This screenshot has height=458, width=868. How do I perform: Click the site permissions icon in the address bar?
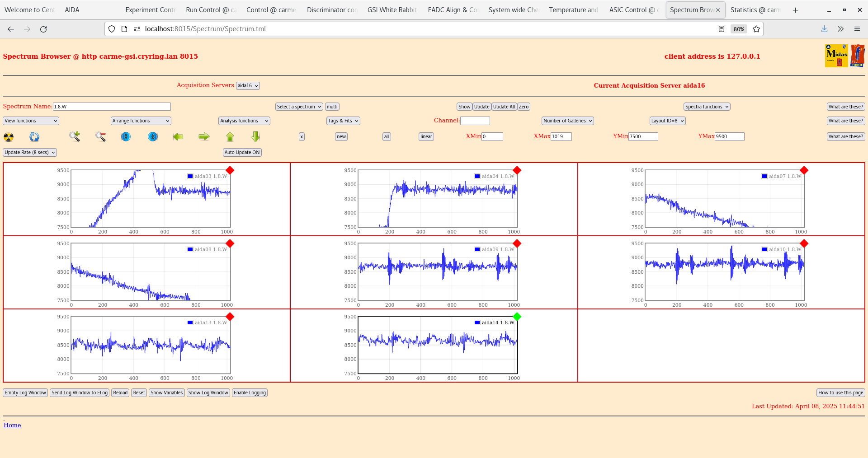(x=137, y=29)
